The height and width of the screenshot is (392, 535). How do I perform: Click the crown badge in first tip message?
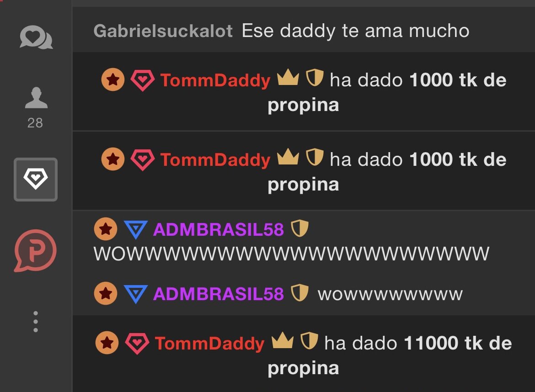tap(289, 77)
